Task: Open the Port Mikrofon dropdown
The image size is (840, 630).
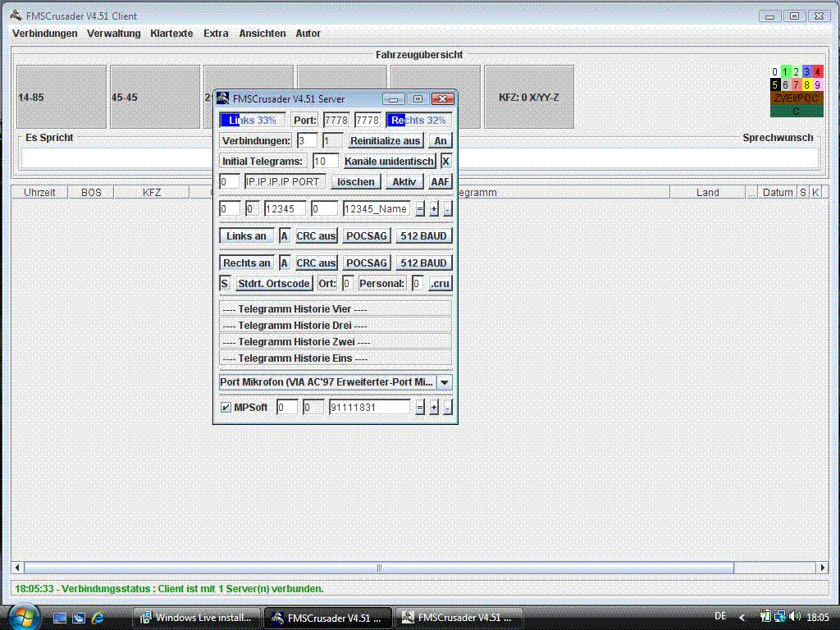Action: (x=444, y=382)
